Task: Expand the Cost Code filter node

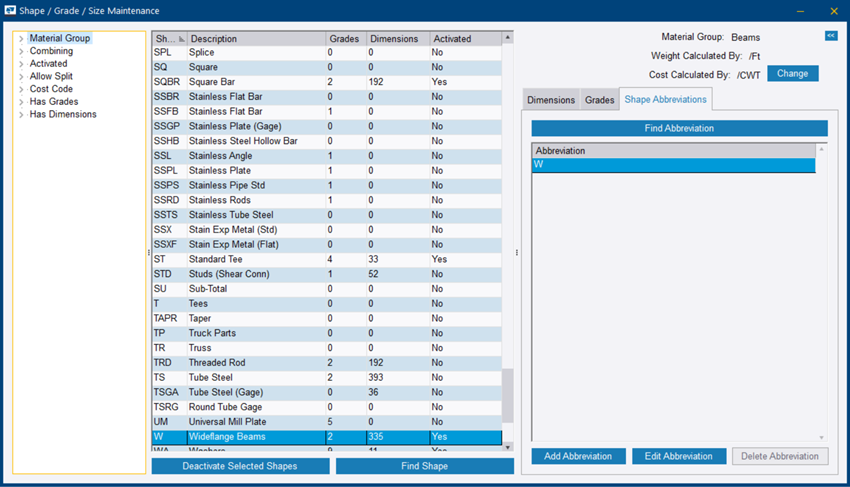Action: click(21, 89)
